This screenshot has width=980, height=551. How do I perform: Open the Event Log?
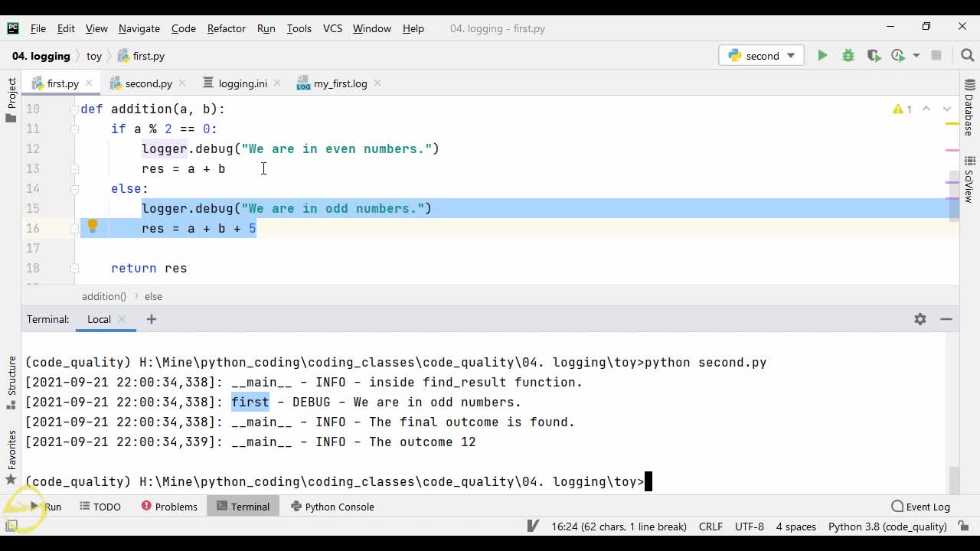coord(920,507)
